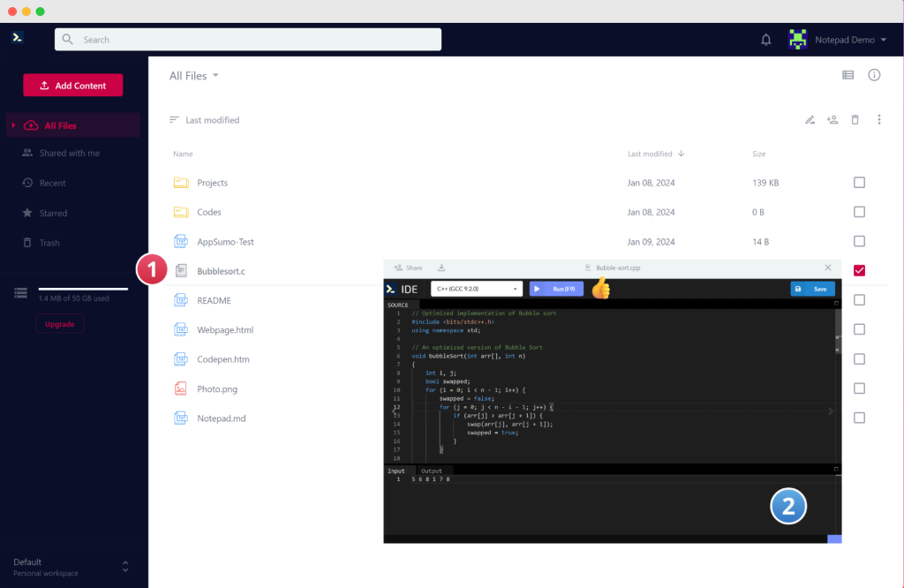
Task: Check the checkbox for the Projects folder
Action: pyautogui.click(x=859, y=182)
